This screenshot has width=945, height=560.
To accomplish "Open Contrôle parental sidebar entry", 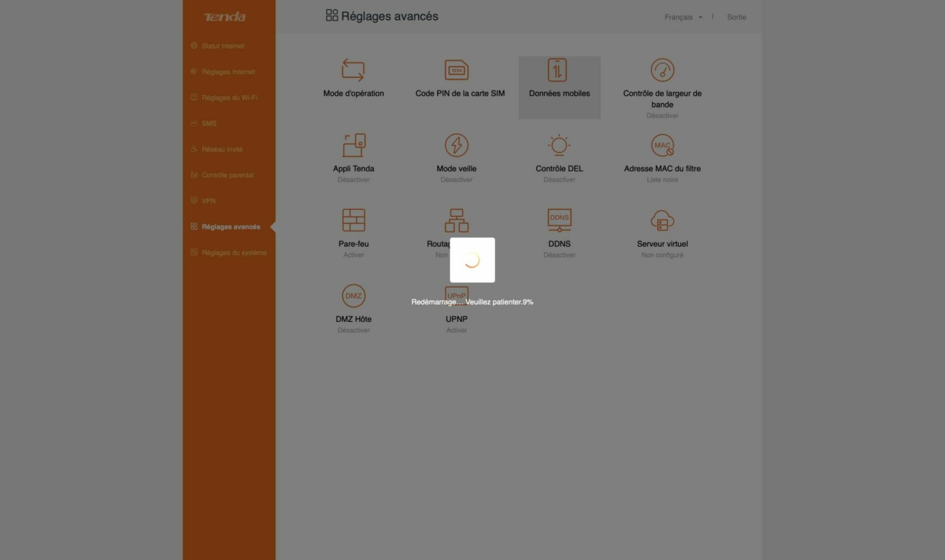I will point(227,175).
